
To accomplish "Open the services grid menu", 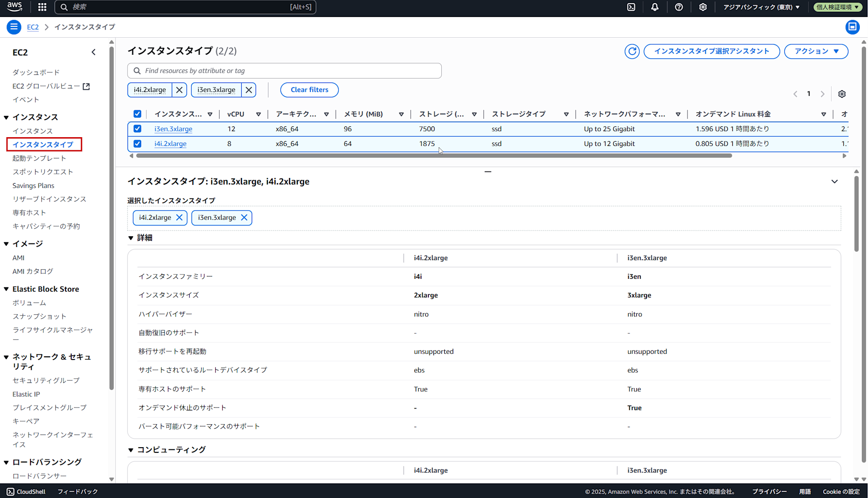I will (x=42, y=7).
